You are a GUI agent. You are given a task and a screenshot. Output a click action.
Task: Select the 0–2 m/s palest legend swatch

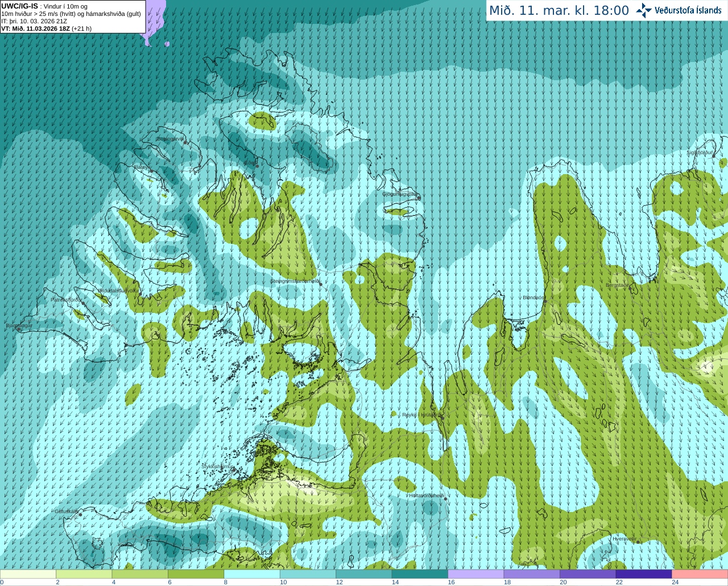point(28,574)
